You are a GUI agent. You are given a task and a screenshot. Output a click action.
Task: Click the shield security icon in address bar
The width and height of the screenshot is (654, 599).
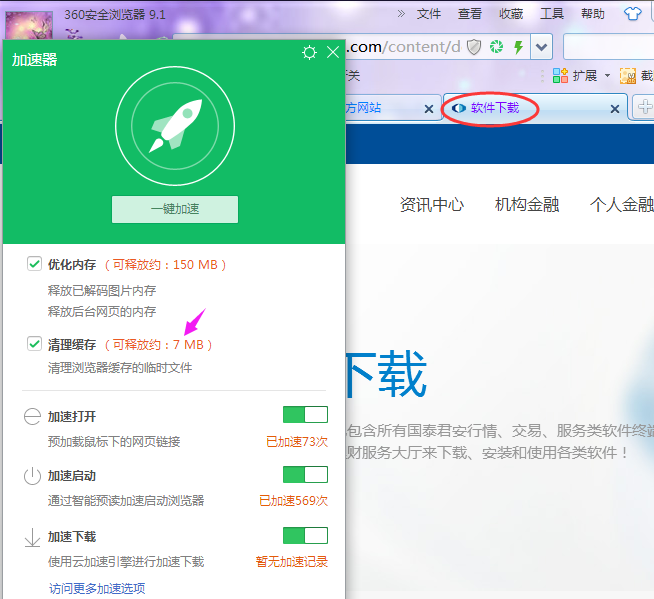tap(474, 47)
